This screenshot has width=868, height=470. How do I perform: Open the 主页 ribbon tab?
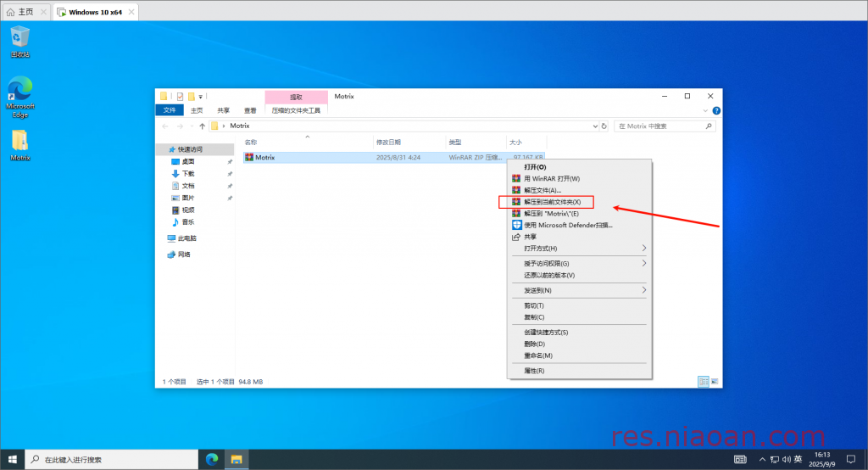coord(197,110)
